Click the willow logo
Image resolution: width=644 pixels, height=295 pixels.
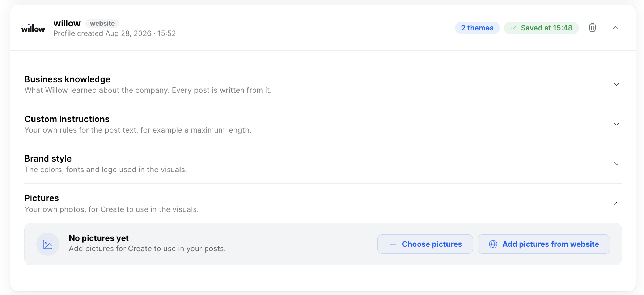coord(33,28)
